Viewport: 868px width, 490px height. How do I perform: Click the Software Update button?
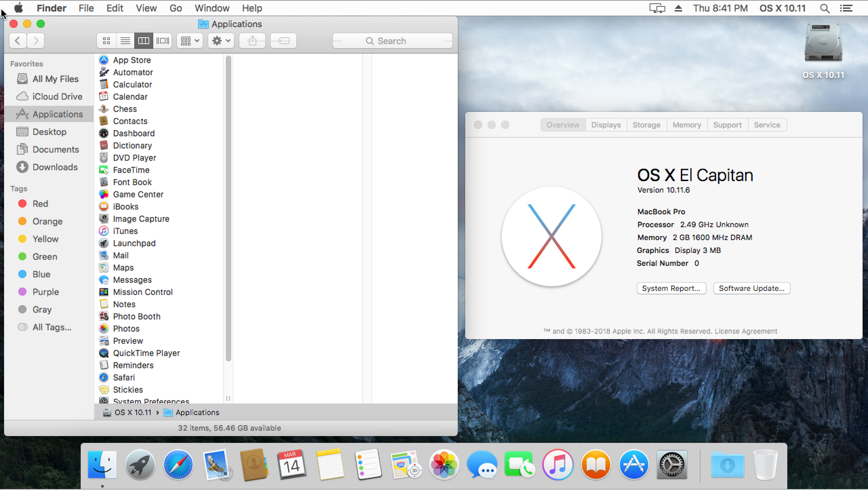coord(751,288)
